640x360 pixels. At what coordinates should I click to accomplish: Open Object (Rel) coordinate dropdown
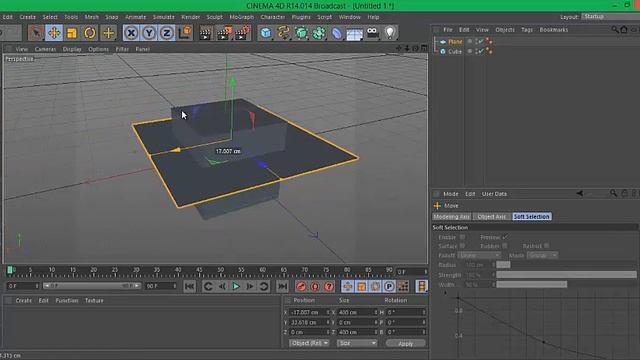(309, 343)
